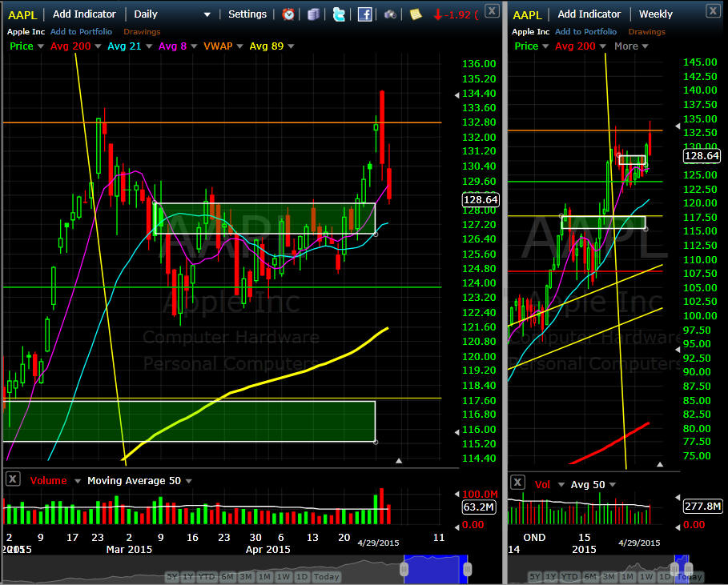Expand the Avg 21 indicator dropdown
The image size is (728, 585).
[149, 46]
